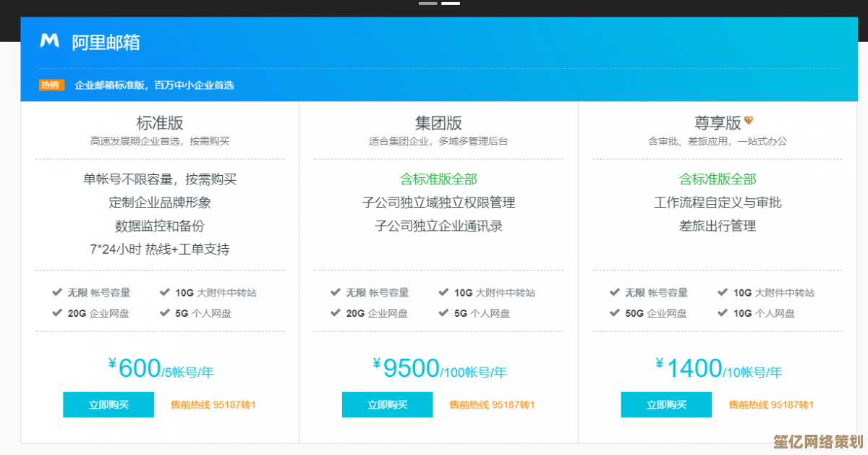Click checkmark beside 10G 大附件中转站 in 集团版
This screenshot has height=455, width=868.
coord(443,292)
